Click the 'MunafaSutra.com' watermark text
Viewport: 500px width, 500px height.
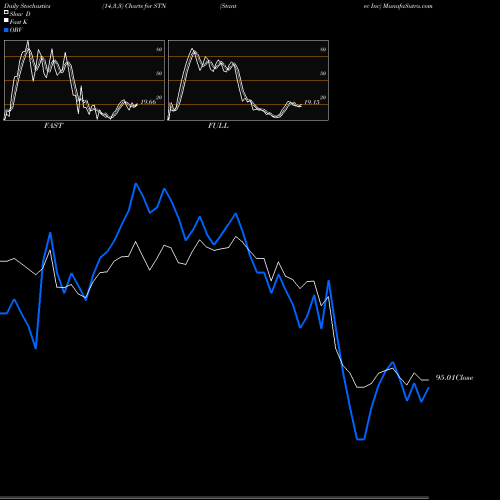(x=407, y=6)
